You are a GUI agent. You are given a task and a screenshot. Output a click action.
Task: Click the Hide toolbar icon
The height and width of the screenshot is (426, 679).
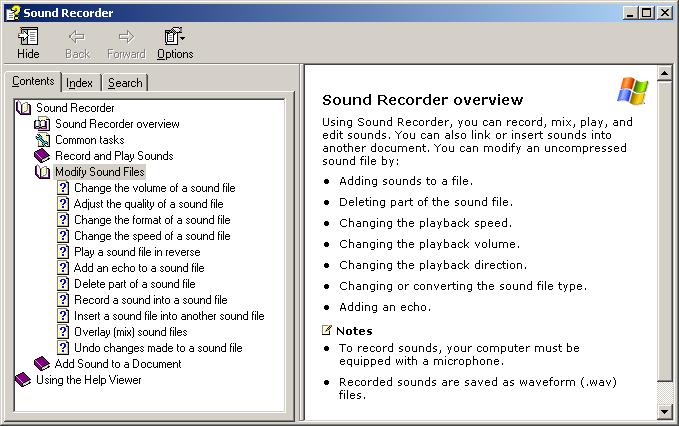pos(29,36)
